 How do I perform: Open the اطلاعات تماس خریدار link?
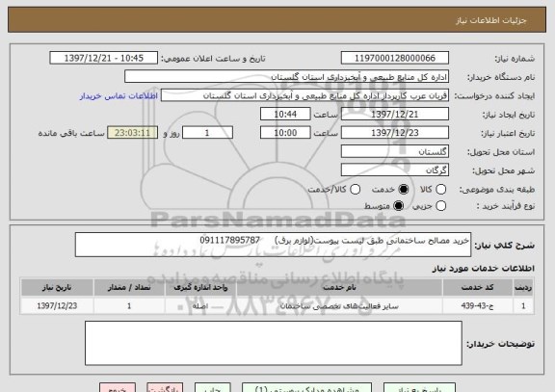click(x=119, y=96)
